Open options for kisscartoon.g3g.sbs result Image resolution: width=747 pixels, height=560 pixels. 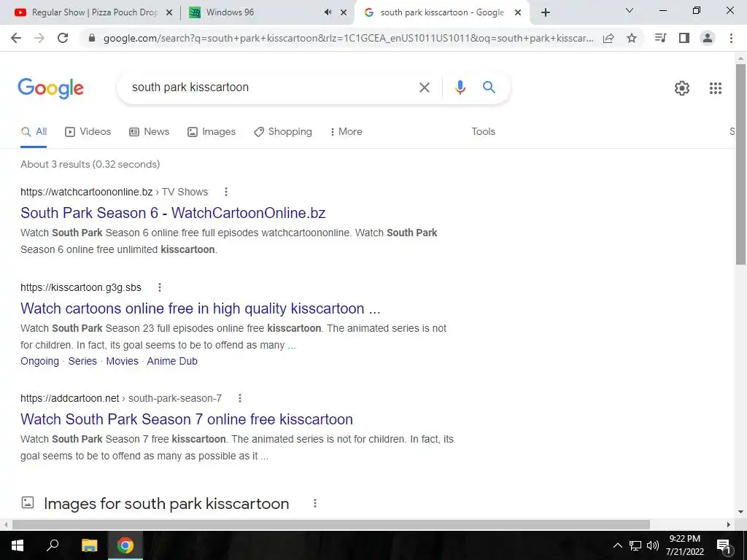[x=160, y=287]
